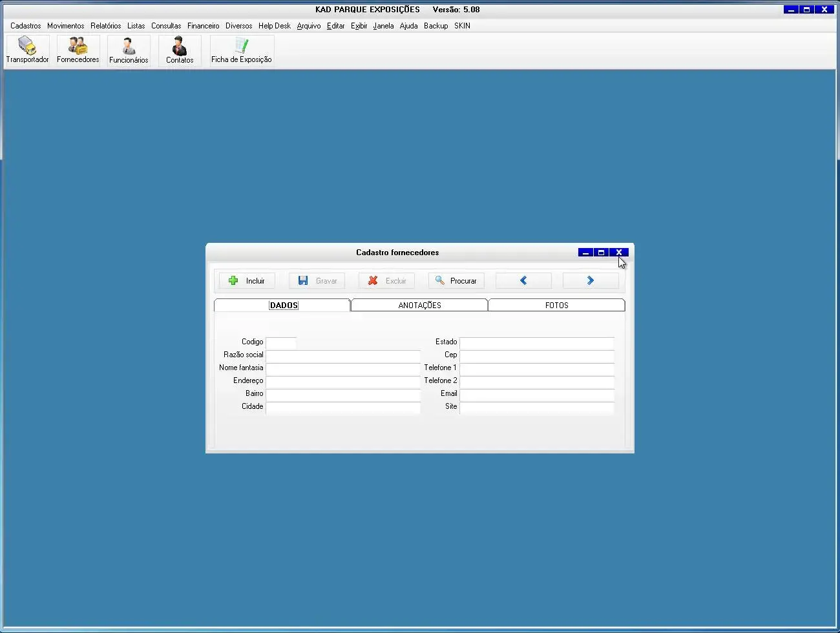The image size is (840, 633).
Task: Open the SKIN menu
Action: pos(463,26)
